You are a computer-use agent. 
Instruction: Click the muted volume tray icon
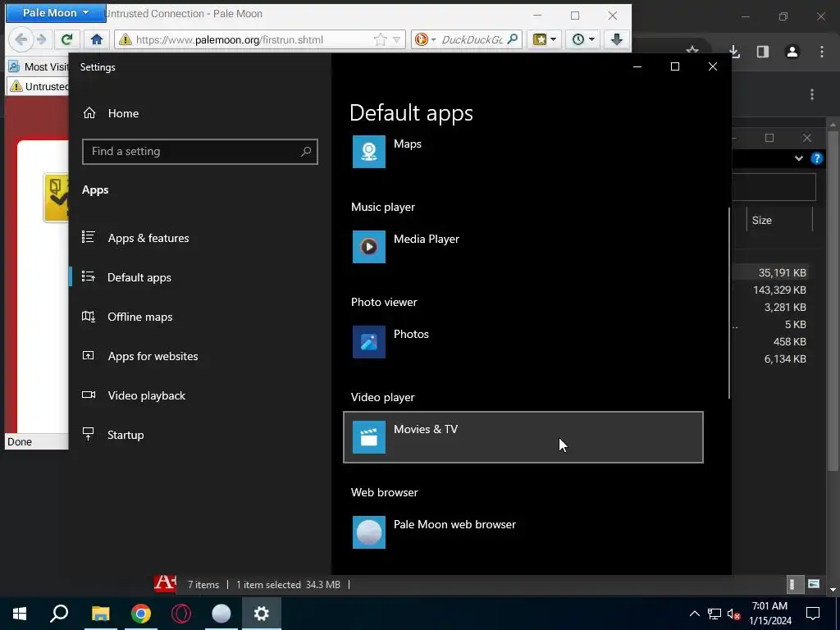point(734,614)
